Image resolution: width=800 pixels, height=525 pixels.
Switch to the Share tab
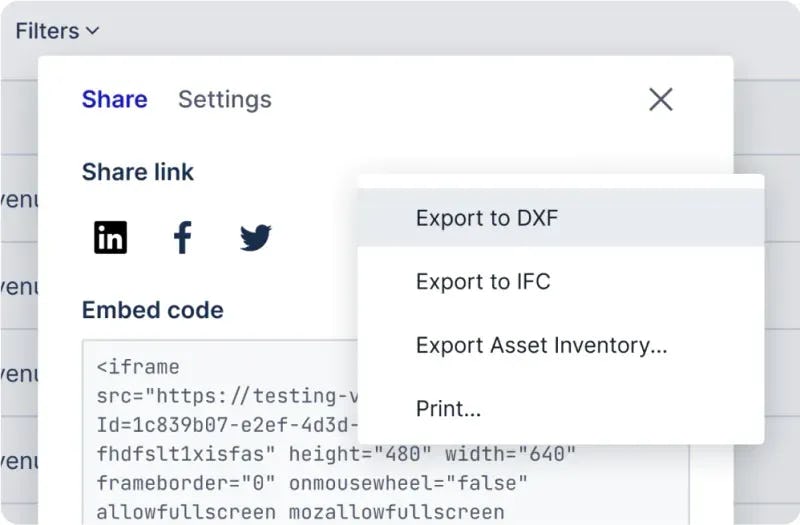114,99
